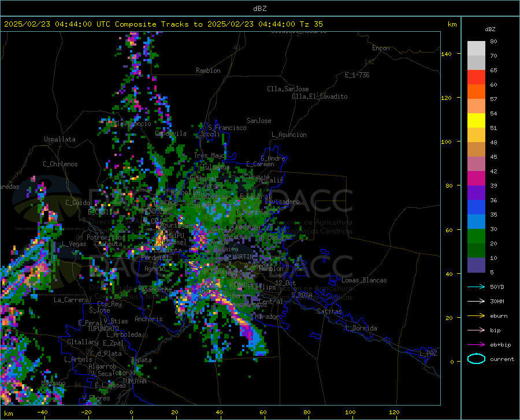520x420 pixels.
Task: Click the eburn legend label
Action: point(499,315)
